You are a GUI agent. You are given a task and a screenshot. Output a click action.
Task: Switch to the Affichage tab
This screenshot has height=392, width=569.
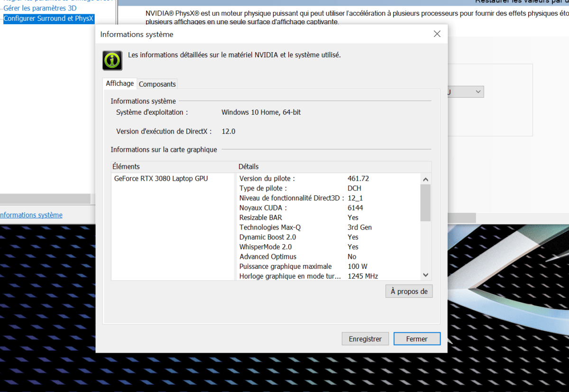coord(120,83)
